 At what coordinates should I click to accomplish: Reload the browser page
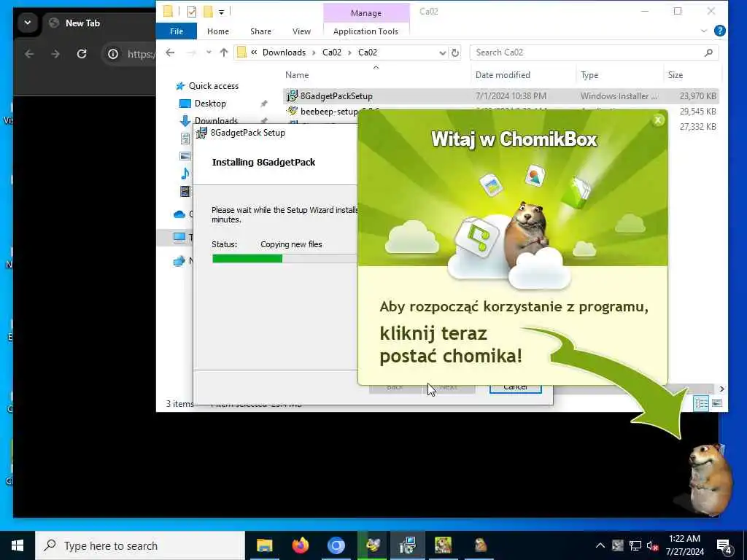(82, 54)
